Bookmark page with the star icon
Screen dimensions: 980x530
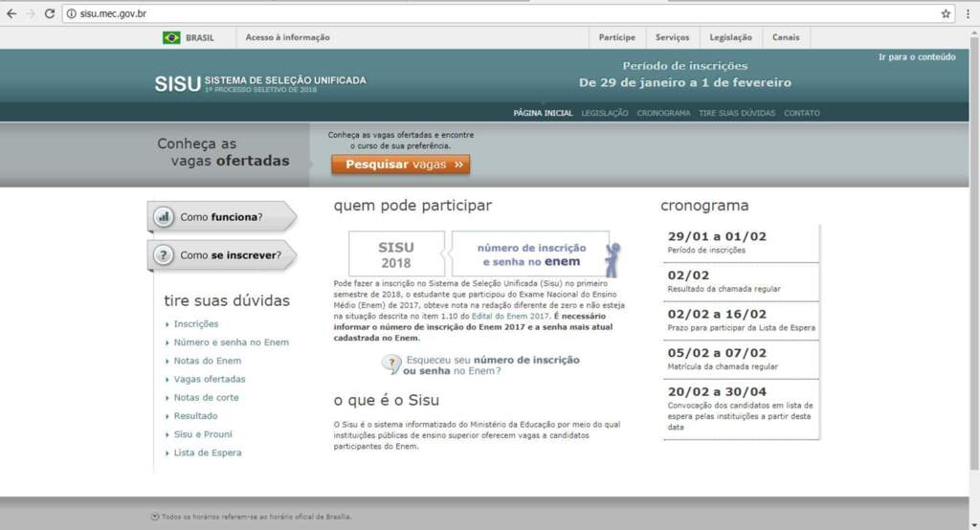(x=946, y=13)
